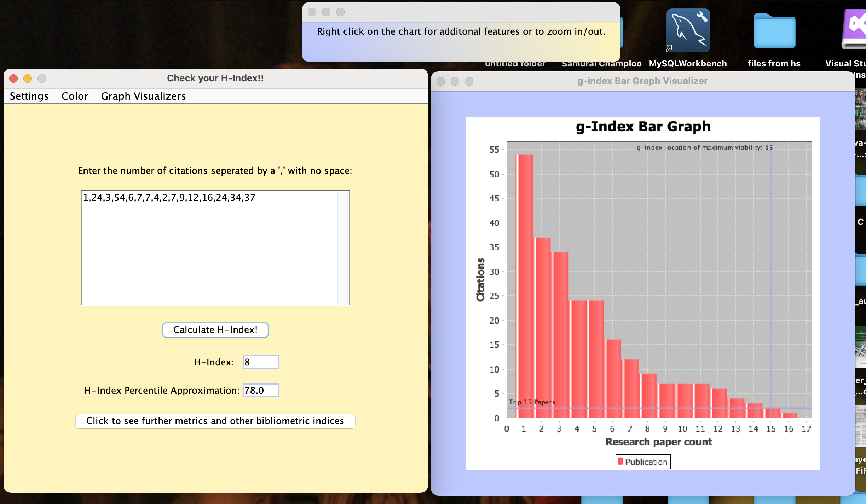
Task: Click the bar for paper 6
Action: (613, 378)
